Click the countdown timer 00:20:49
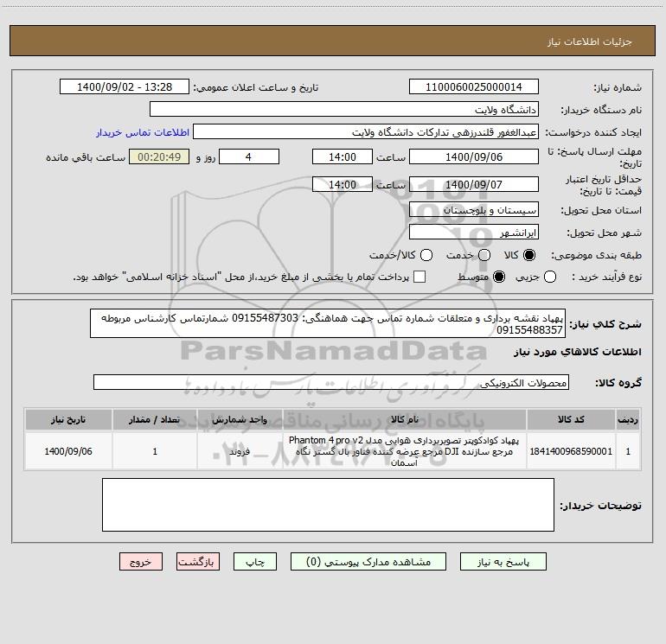This screenshot has height=644, width=666. pos(159,156)
